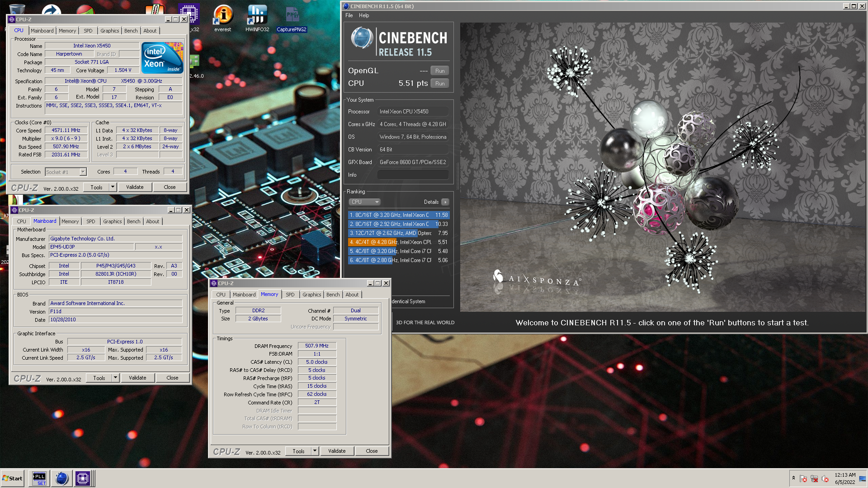Open Bench tab in CPU-Z CPU window
Image resolution: width=868 pixels, height=488 pixels.
131,31
